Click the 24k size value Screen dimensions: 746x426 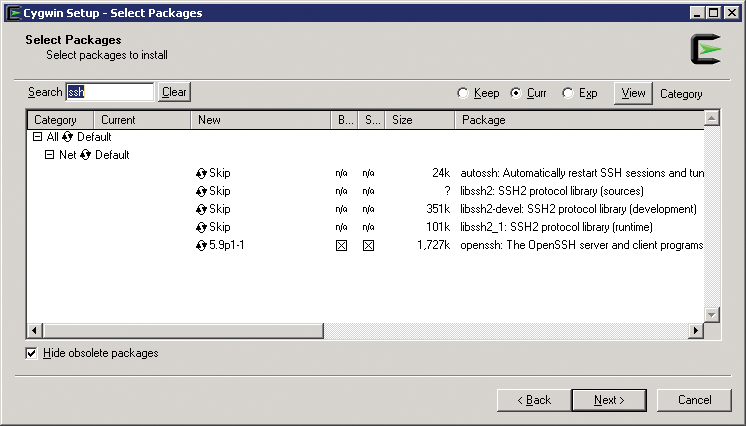pos(441,173)
